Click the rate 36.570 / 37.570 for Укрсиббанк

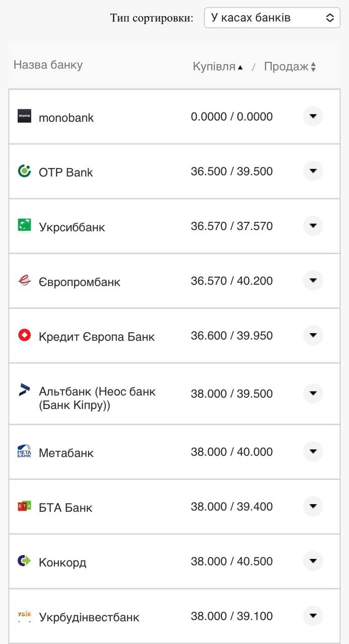[232, 226]
